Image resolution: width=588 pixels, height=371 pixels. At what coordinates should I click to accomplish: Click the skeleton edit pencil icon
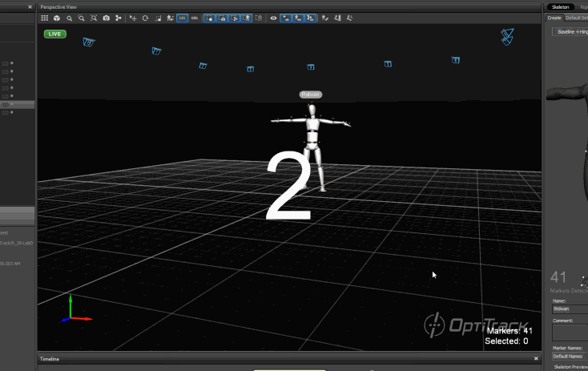tap(325, 18)
